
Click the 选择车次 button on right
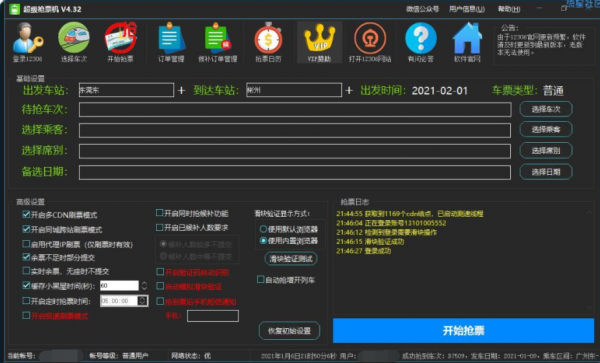(546, 109)
